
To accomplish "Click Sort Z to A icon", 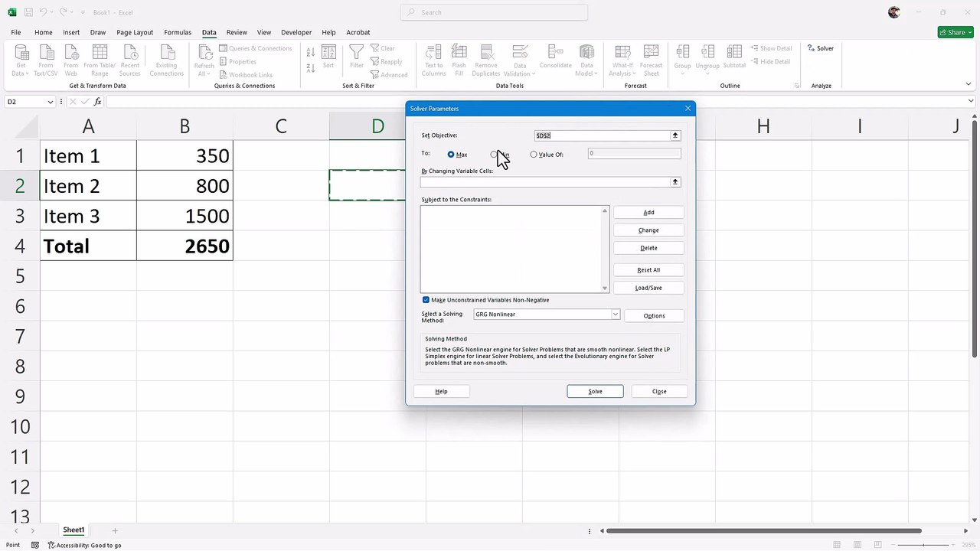I will point(311,68).
